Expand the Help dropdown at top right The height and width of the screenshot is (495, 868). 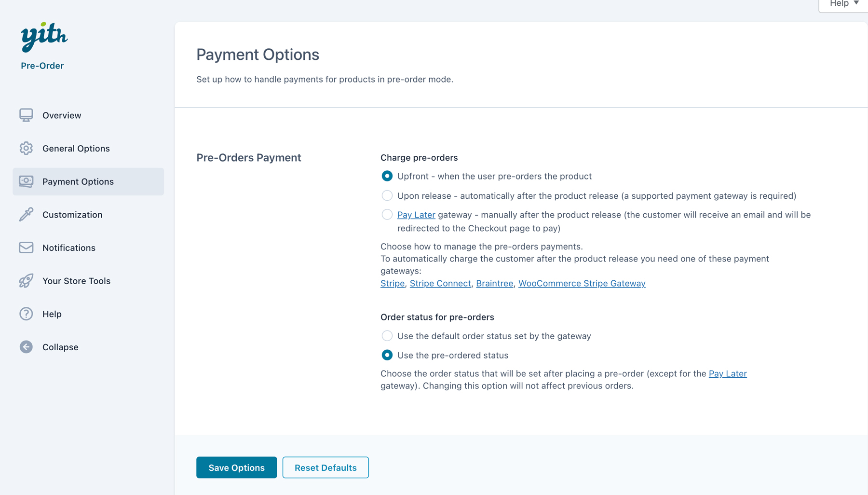pos(844,4)
